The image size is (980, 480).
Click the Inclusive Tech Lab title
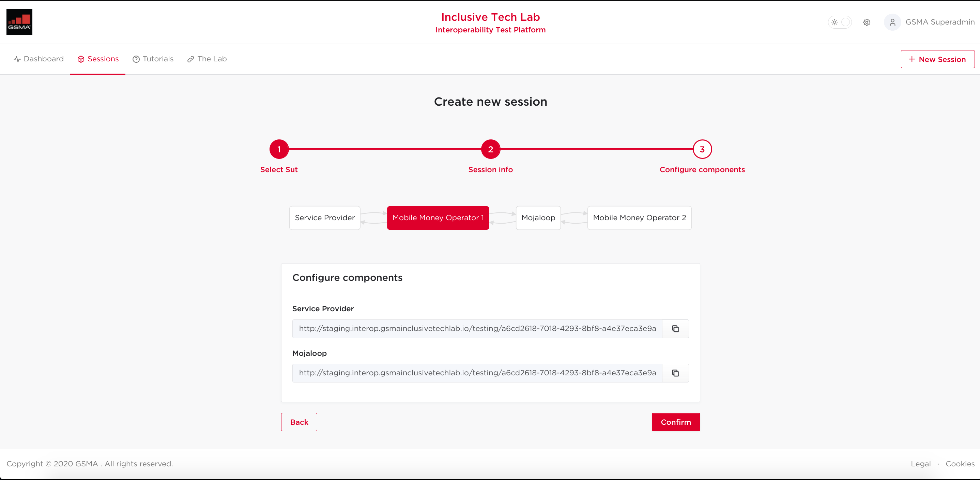click(x=490, y=17)
